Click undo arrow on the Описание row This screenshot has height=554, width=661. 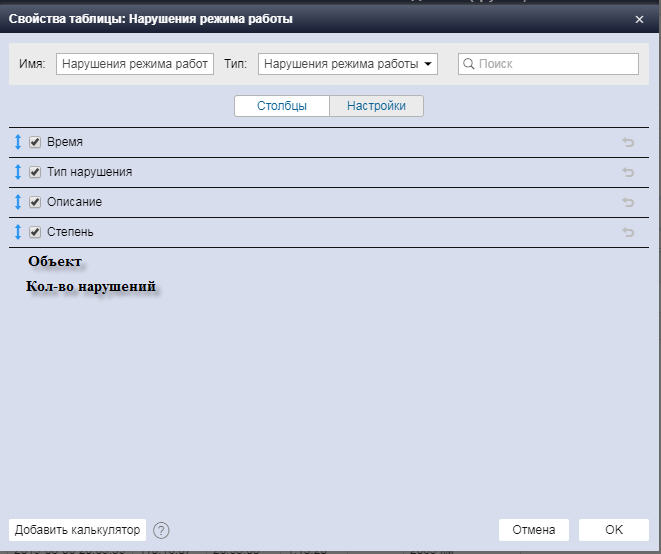point(628,202)
